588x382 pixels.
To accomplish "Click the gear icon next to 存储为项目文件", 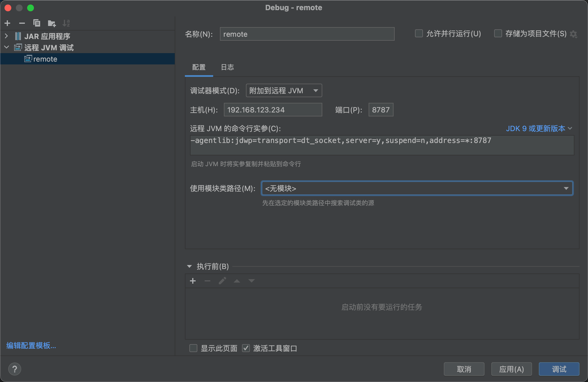I will tap(574, 34).
